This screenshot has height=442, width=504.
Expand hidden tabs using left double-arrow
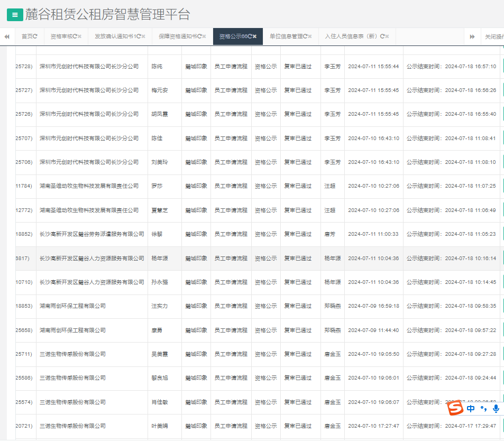pos(6,36)
